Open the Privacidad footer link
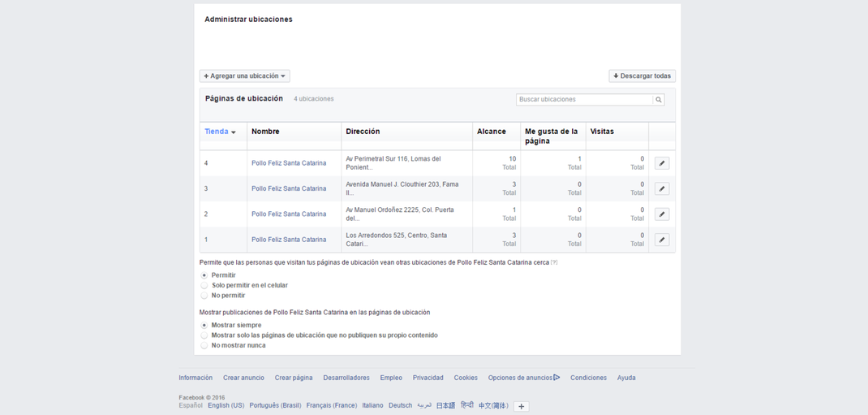 pos(428,378)
